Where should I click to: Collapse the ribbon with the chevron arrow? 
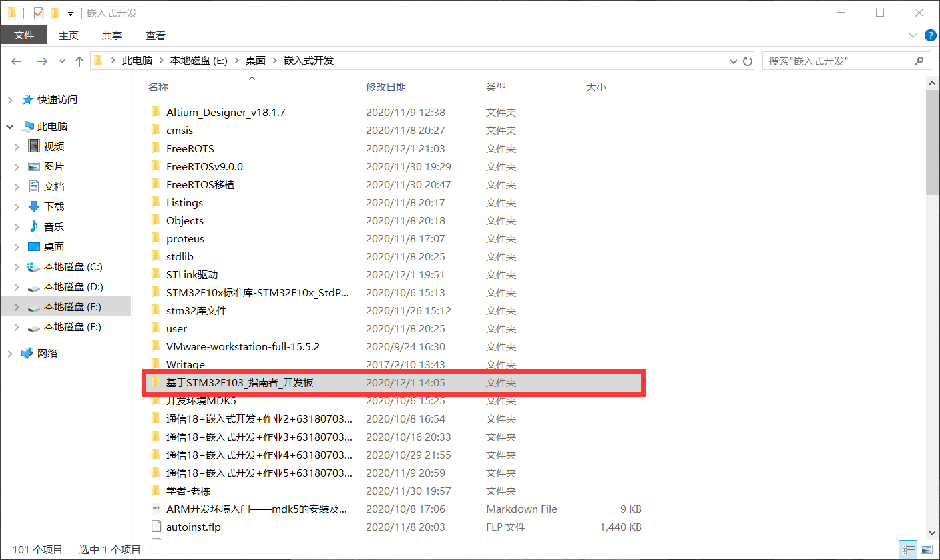click(912, 35)
